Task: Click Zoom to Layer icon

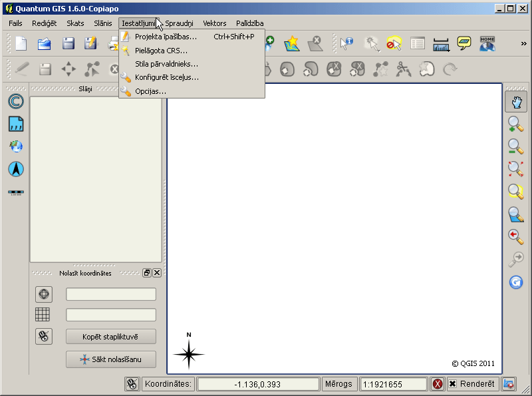Action: (516, 214)
